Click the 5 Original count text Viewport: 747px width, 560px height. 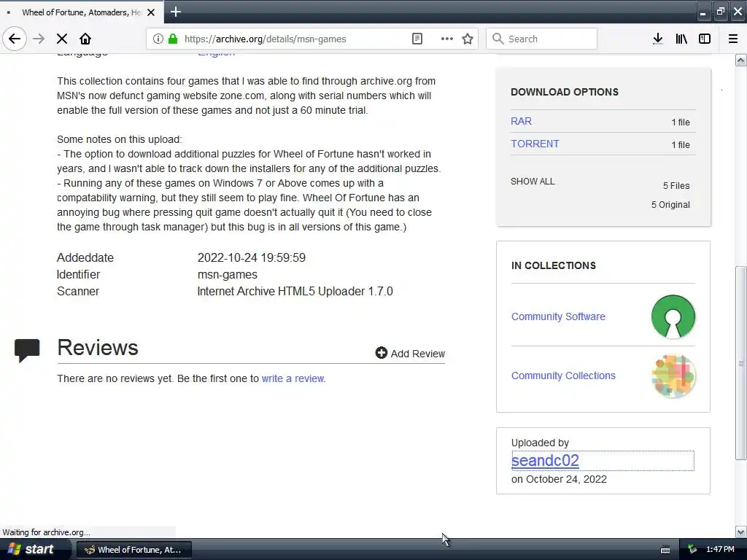click(670, 205)
